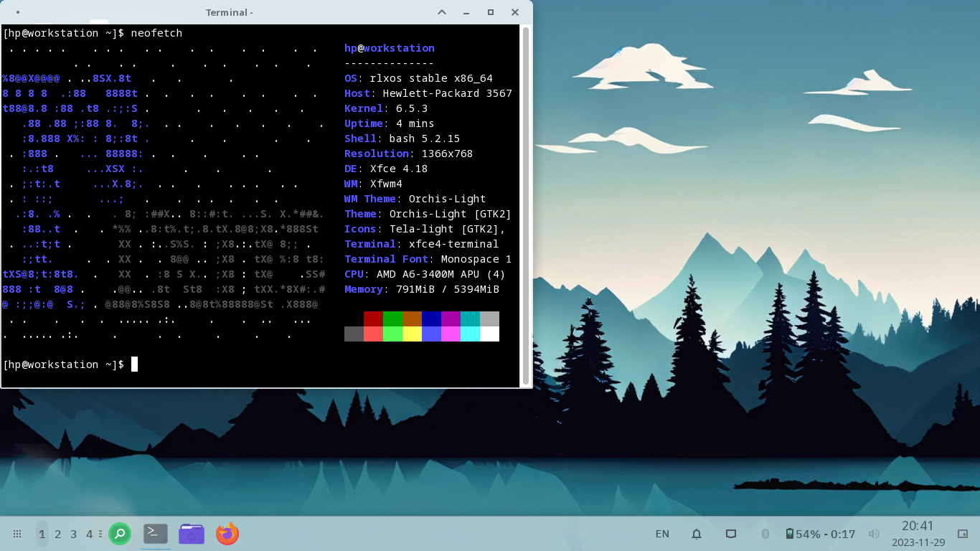Open the Bluetooth tray icon

[x=765, y=534]
